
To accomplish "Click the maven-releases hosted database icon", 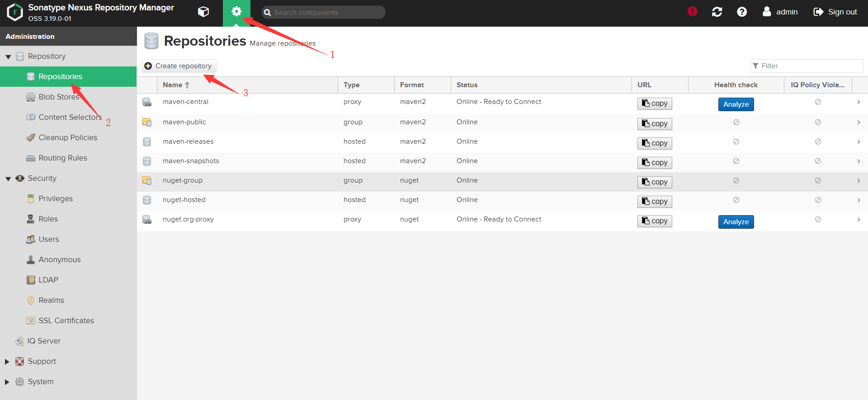I will pos(147,141).
